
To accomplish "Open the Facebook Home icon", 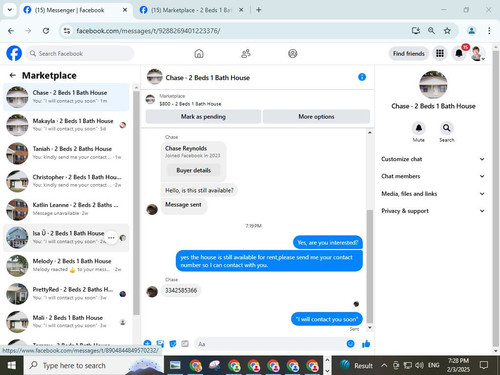I will 199,53.
